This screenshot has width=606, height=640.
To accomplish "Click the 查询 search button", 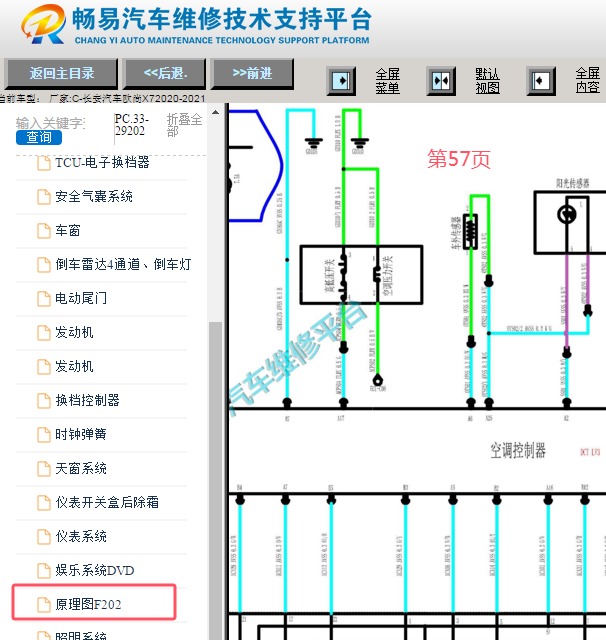I will [x=39, y=138].
